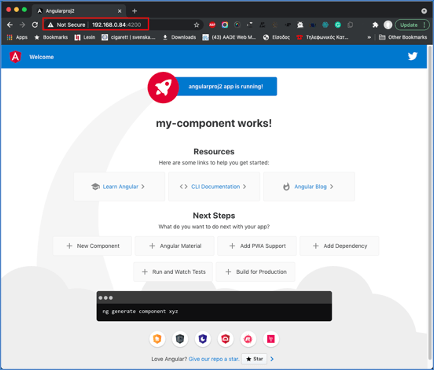This screenshot has width=434, height=370.
Task: Select the New Component next step
Action: (x=92, y=246)
